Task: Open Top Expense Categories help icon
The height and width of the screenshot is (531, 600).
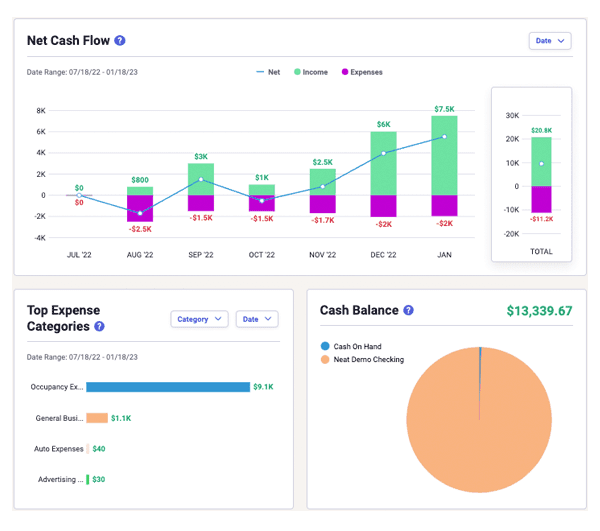Action: (x=99, y=326)
